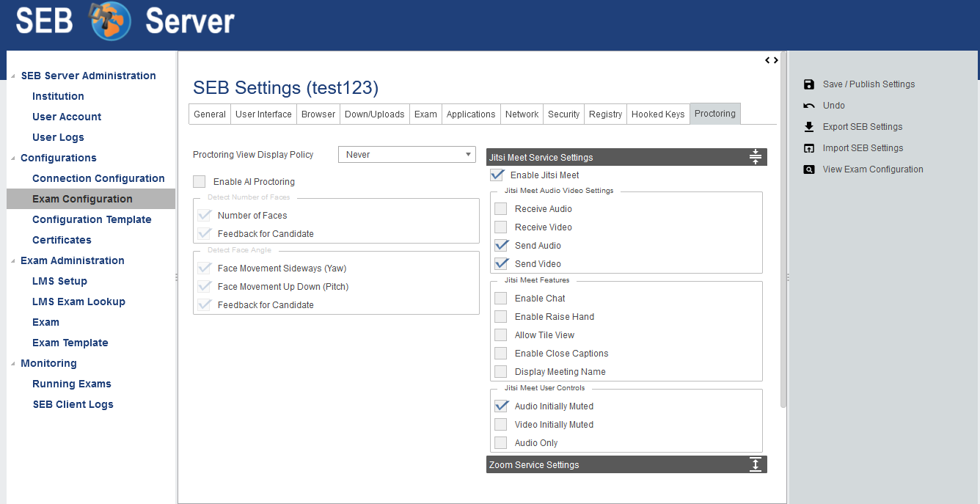Click the SEB Server logo icon
Viewport: 980px width, 504px height.
click(110, 21)
